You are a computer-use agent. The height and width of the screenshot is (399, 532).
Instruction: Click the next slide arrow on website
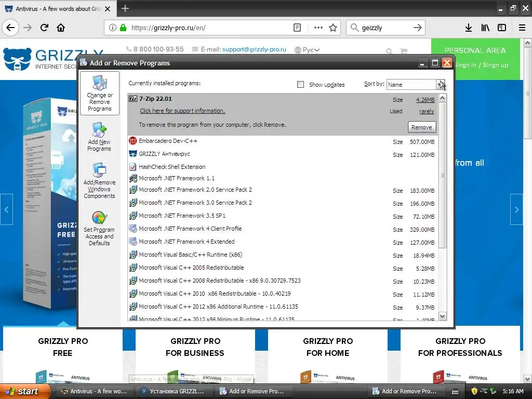(x=516, y=210)
